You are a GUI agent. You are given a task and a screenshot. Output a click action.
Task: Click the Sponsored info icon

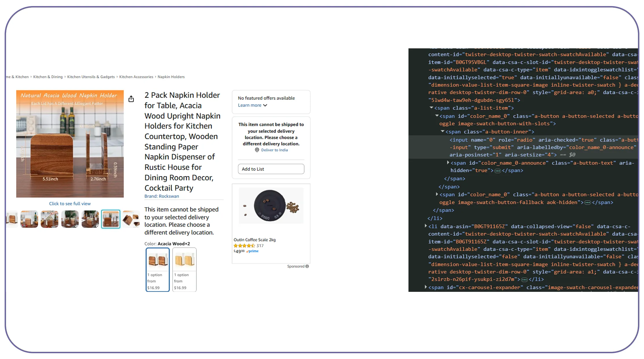tap(307, 266)
